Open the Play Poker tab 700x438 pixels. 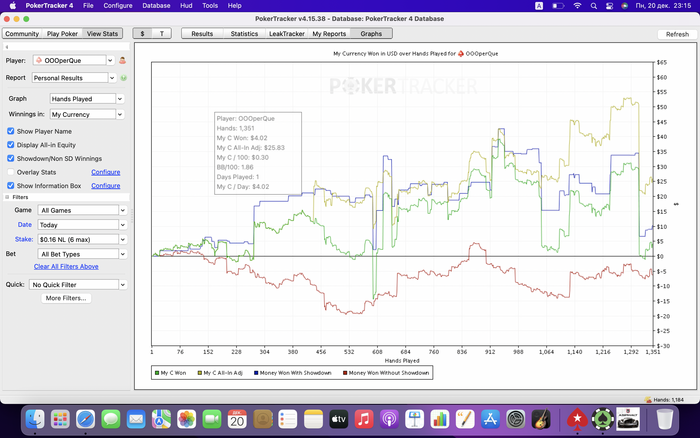(x=62, y=33)
